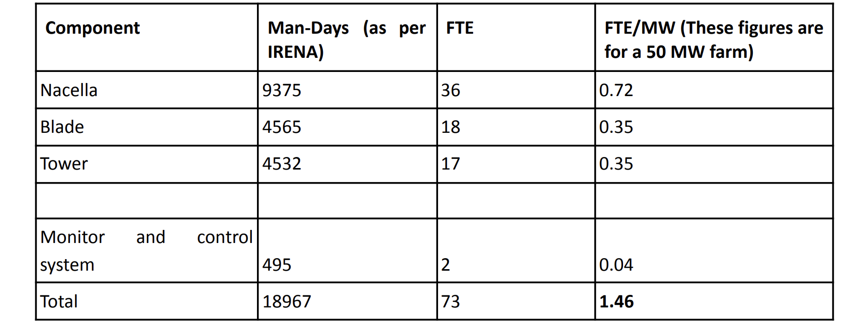Select the FTE value 17 for Tower
Viewport: 868px width, 322px height.
[x=516, y=164]
